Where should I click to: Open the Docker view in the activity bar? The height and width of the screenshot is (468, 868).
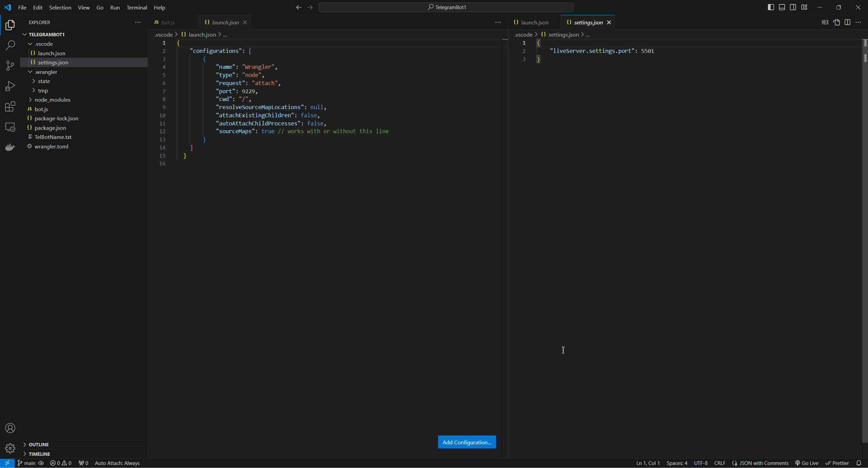[10, 147]
